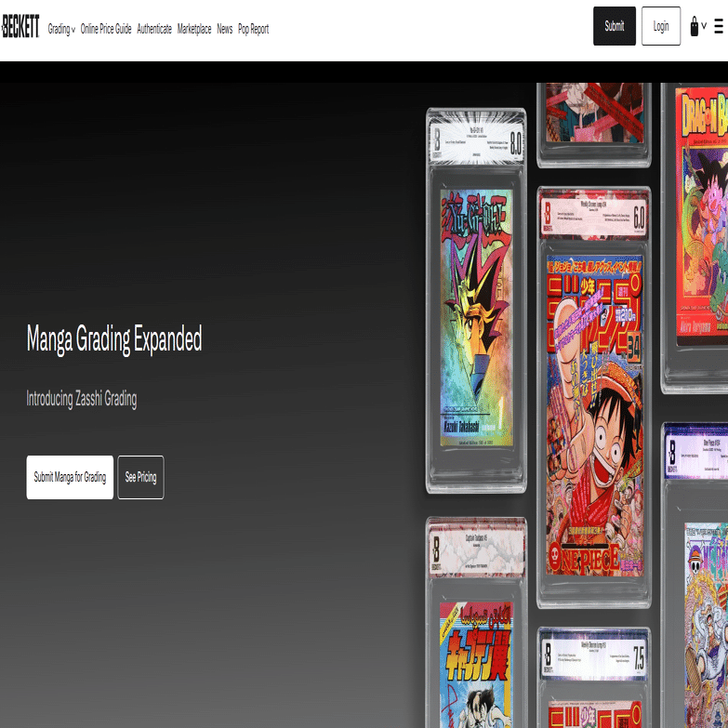Open the hamburger menu icon
The height and width of the screenshot is (728, 728).
(719, 26)
